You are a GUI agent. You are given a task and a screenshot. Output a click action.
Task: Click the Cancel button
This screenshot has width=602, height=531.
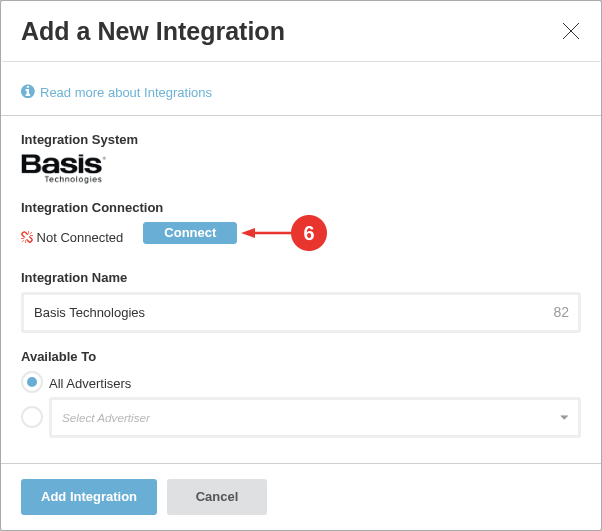pos(217,496)
